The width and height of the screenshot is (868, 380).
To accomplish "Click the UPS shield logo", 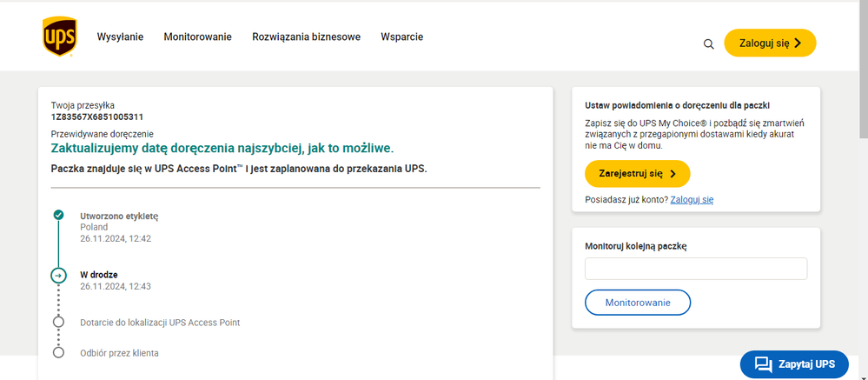I will pos(59,36).
